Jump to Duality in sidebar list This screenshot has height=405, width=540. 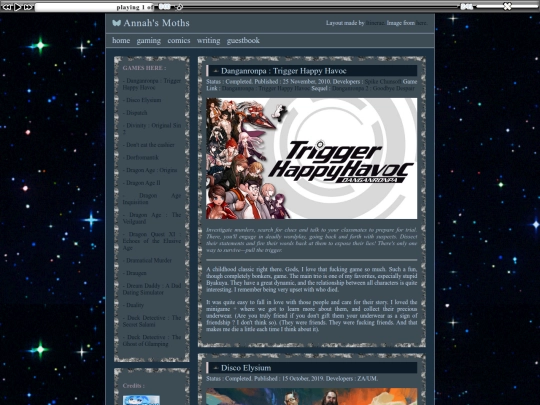point(133,305)
